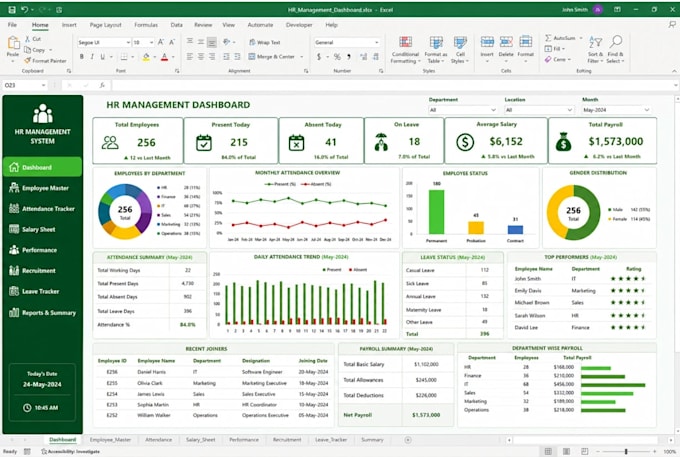The image size is (680, 457).
Task: Open Leave Tracker in sidebar
Action: click(42, 291)
